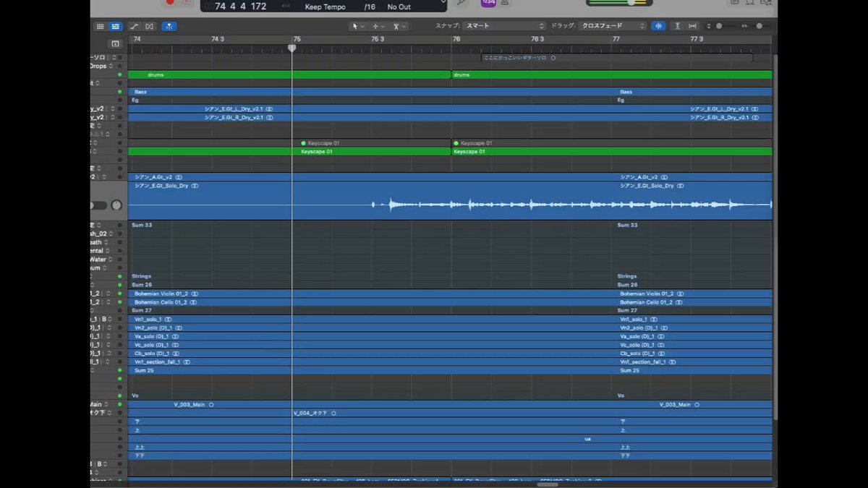Click the playhead marker in the ruler

(292, 48)
